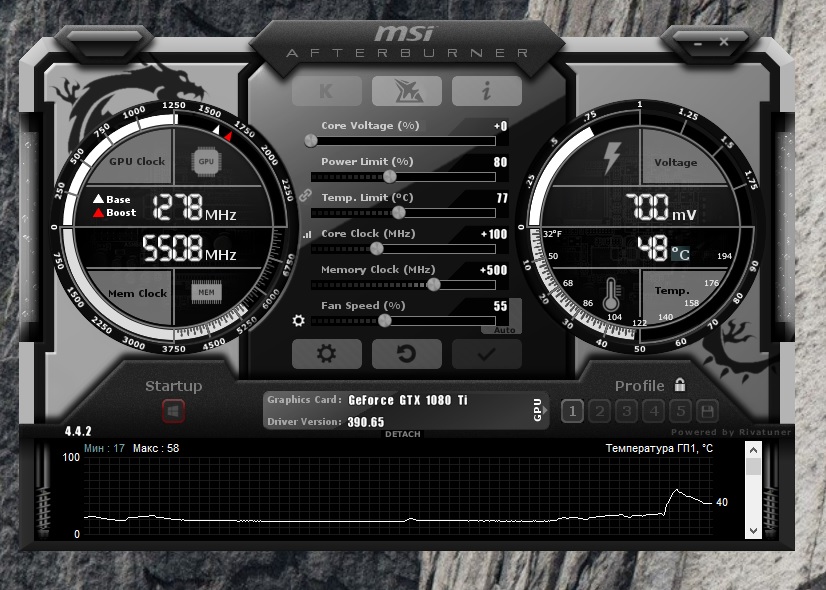Toggle the link icon between power and temp limit
The image size is (826, 590).
click(x=305, y=195)
